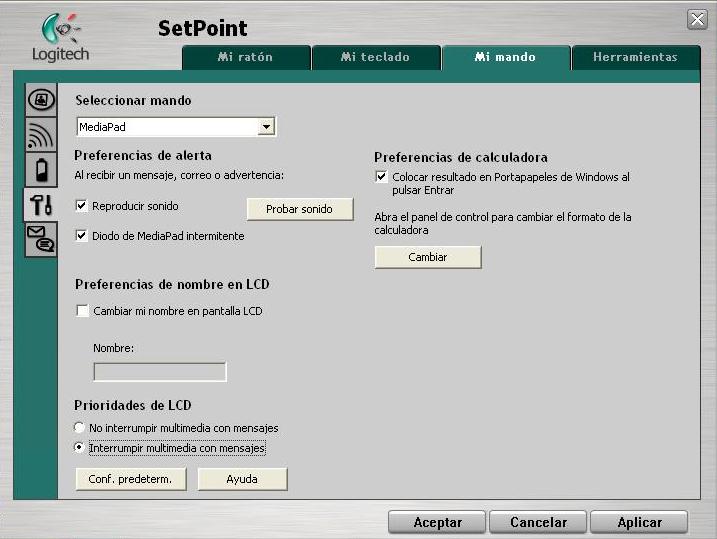The width and height of the screenshot is (717, 539).
Task: Switch to the Mi teclado tab
Action: [x=375, y=57]
